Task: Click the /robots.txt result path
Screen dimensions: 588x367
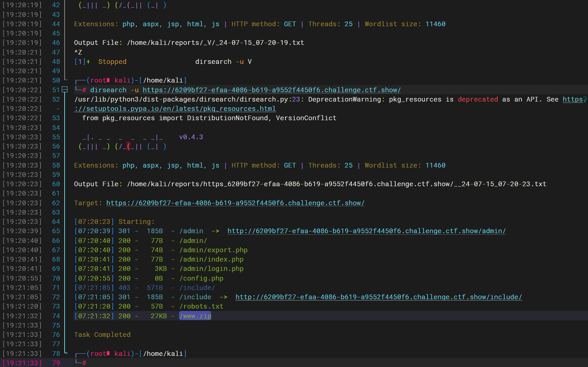Action: (x=201, y=306)
